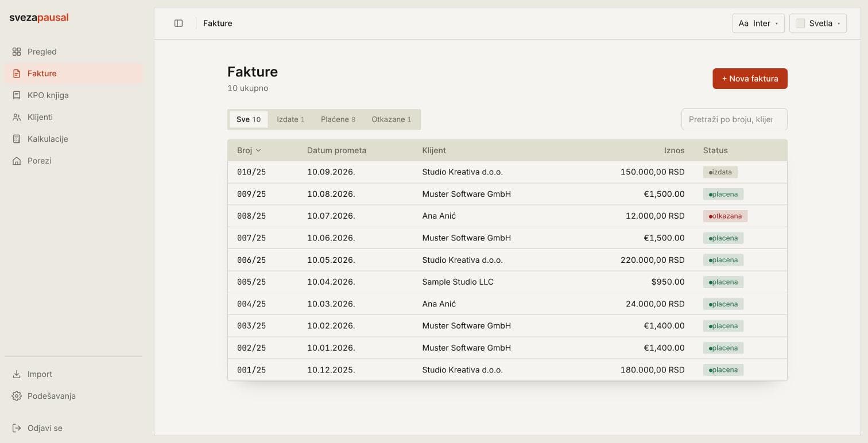Click the svezapausal logo
The height and width of the screenshot is (443, 868).
tap(39, 18)
